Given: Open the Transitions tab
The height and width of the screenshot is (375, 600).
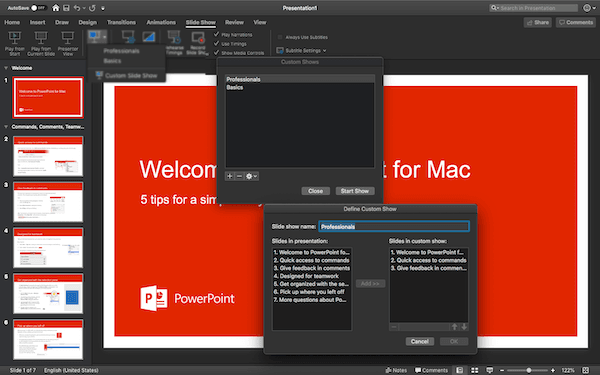Looking at the screenshot, I should click(121, 22).
